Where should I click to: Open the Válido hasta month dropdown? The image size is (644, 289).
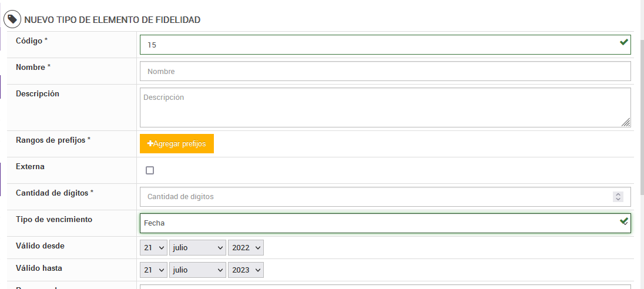(x=198, y=270)
